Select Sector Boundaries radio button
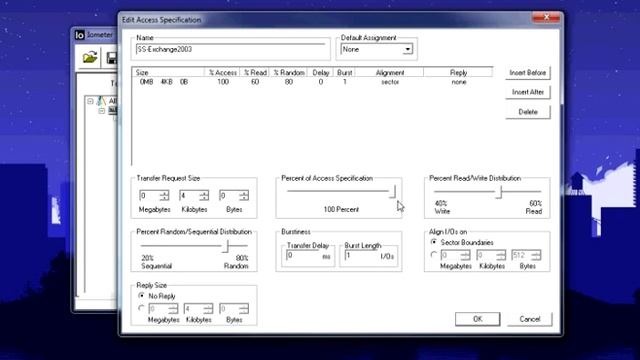640x360 pixels. [x=434, y=242]
